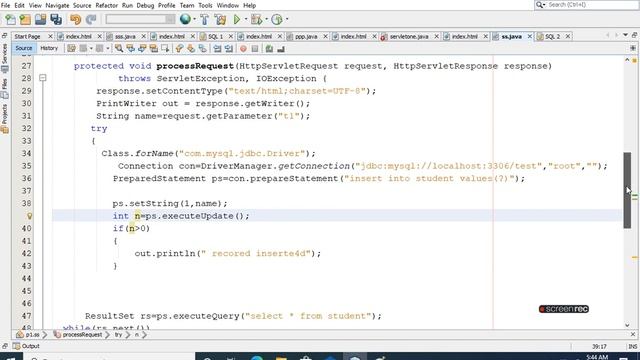Image resolution: width=640 pixels, height=360 pixels.
Task: Click Find Previous Occurrence icon
Action: (x=131, y=49)
